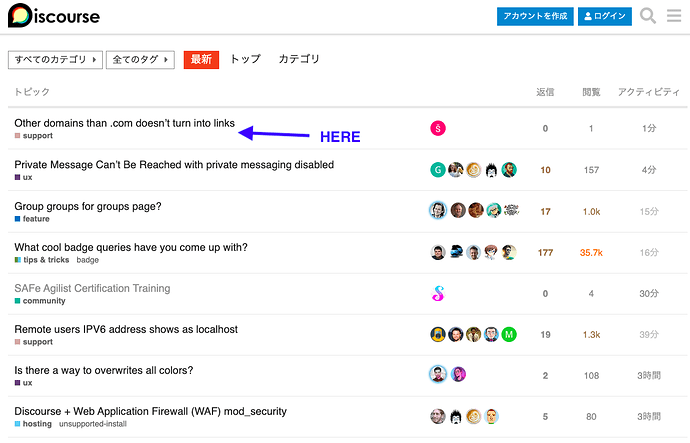Click the feature category badge
This screenshot has width=690, height=443.
(x=32, y=219)
